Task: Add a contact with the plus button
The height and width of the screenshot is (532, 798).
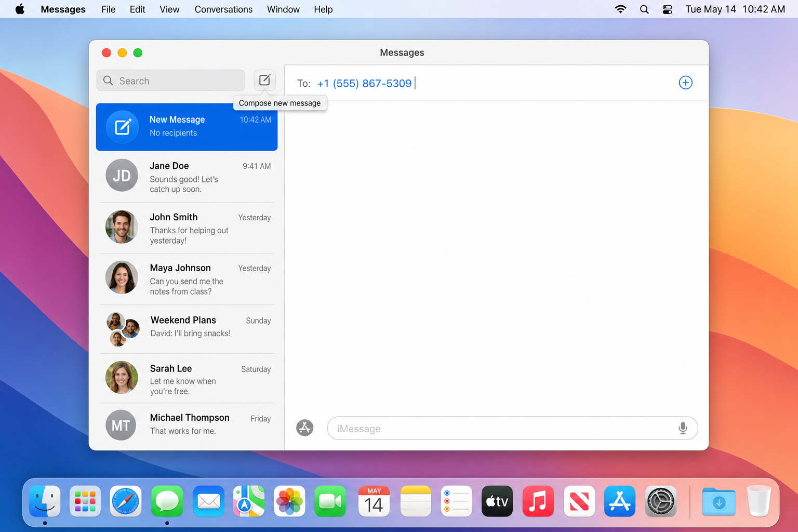Action: click(685, 83)
